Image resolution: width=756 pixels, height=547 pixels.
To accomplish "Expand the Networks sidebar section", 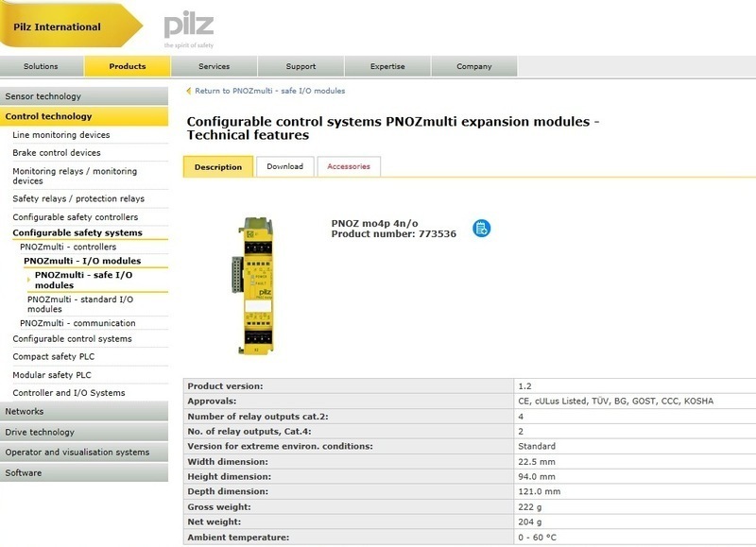I will point(25,412).
